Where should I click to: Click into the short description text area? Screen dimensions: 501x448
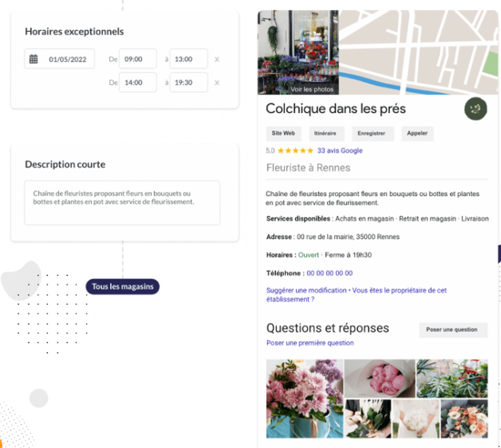click(122, 202)
